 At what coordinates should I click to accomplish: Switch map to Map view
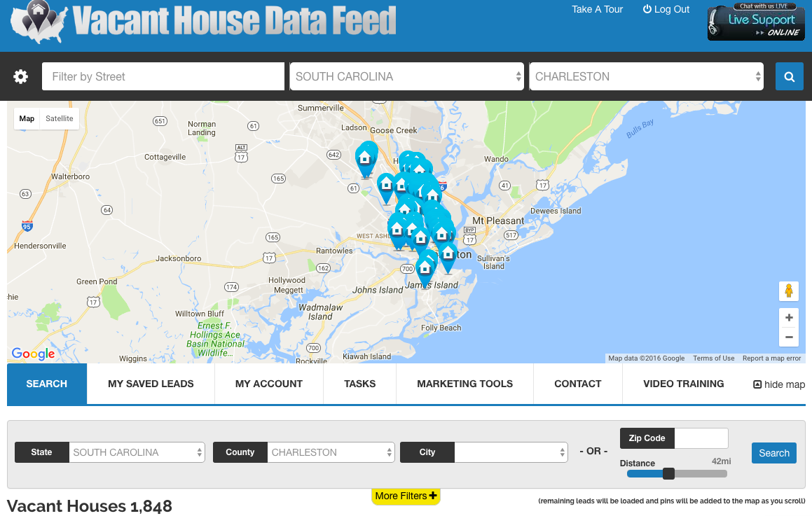pos(27,118)
